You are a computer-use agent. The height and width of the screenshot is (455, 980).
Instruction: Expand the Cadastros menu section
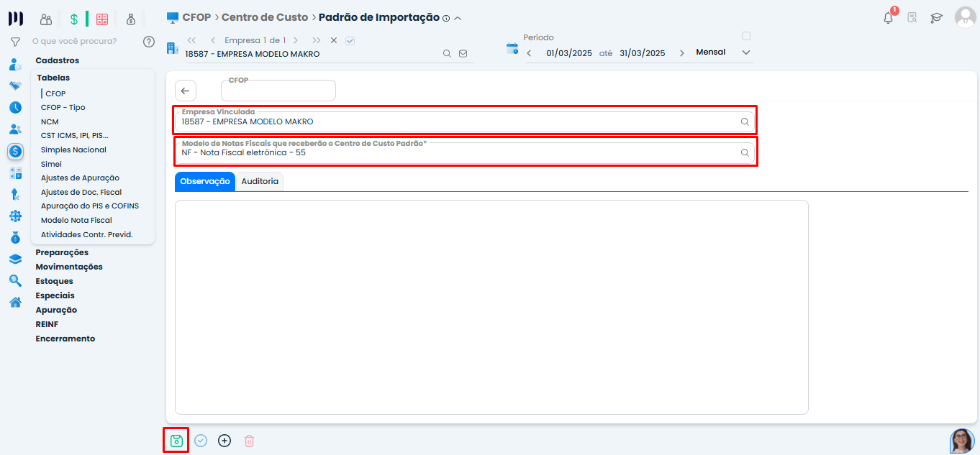pos(58,60)
